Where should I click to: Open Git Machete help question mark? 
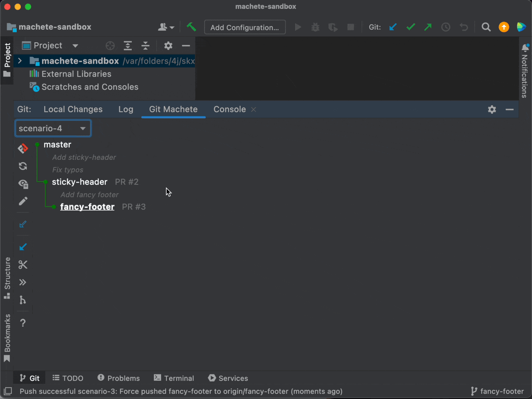tap(23, 323)
